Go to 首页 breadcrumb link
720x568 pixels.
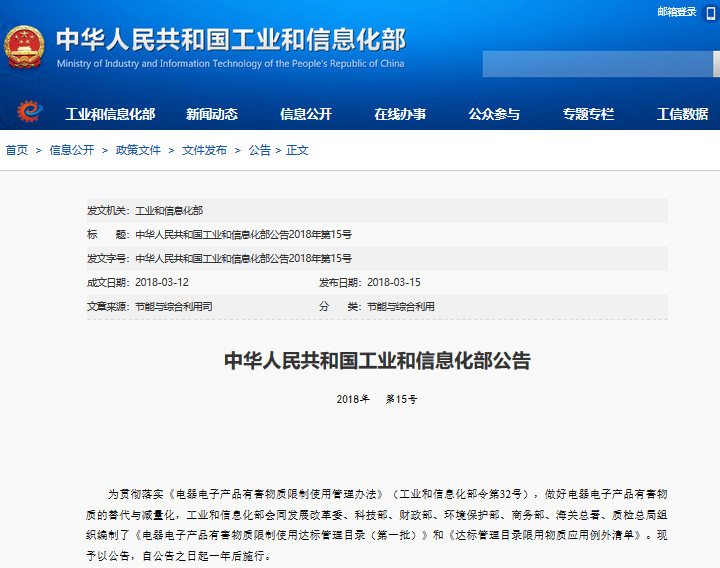pyautogui.click(x=17, y=150)
